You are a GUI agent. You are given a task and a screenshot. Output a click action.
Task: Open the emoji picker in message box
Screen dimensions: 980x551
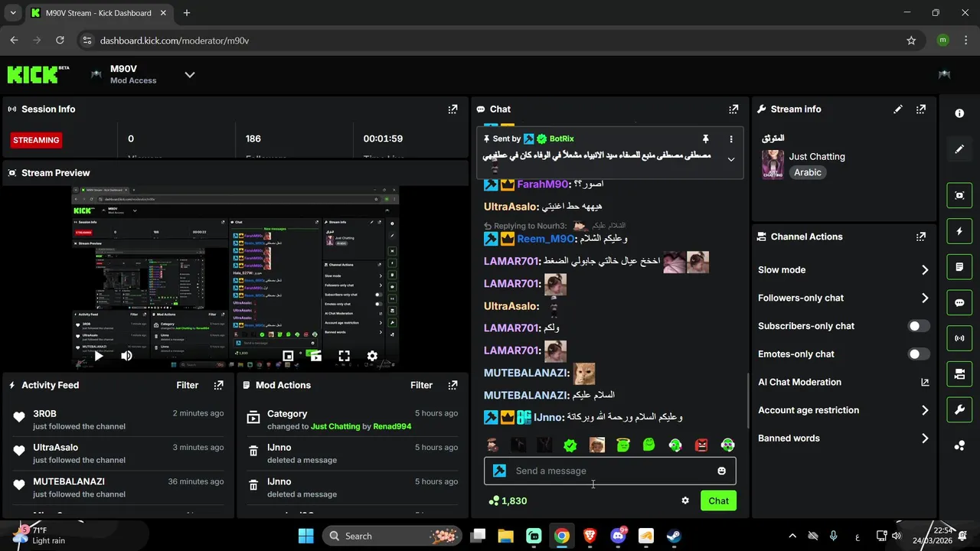(x=721, y=471)
